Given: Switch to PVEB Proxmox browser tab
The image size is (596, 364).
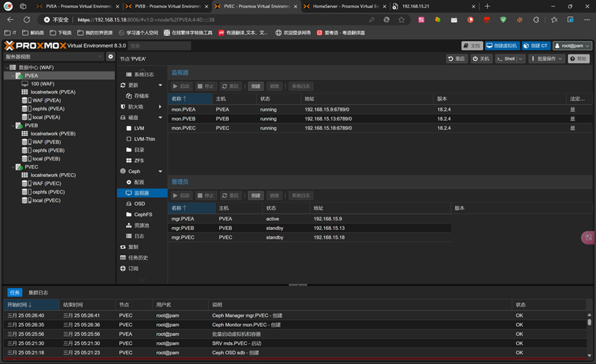Looking at the screenshot, I should [x=167, y=6].
